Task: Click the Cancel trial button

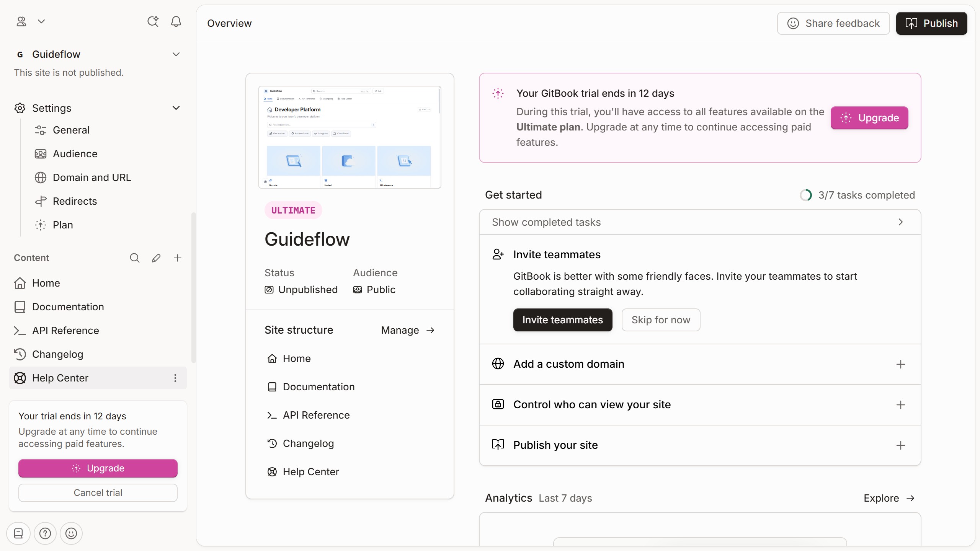Action: 98,493
